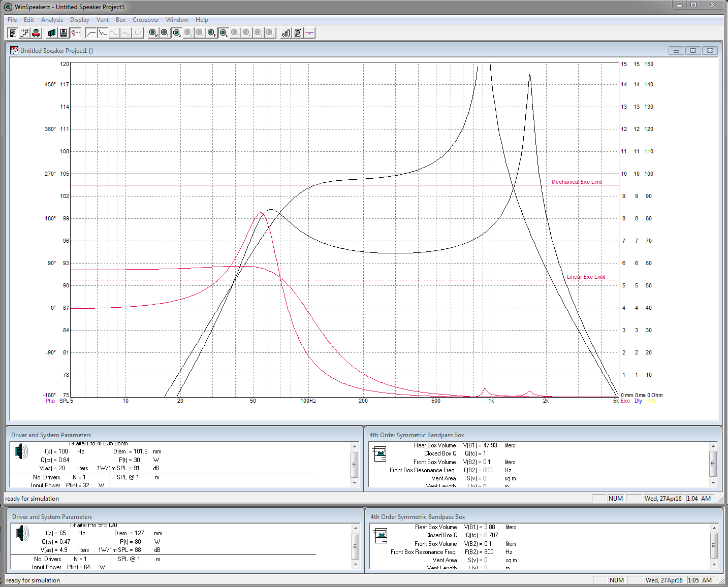Click the ear with dotted line icon
The height and width of the screenshot is (587, 728).
pos(75,33)
